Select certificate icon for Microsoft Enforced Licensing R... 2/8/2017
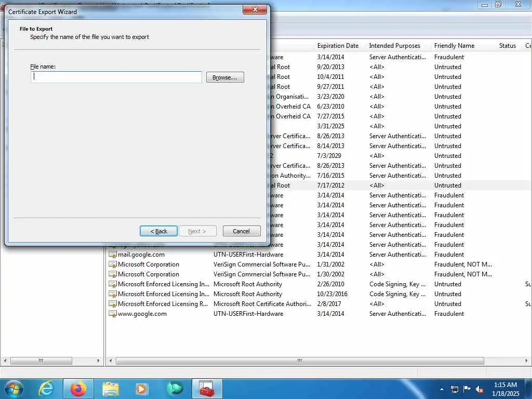This screenshot has width=532, height=399. click(x=113, y=303)
